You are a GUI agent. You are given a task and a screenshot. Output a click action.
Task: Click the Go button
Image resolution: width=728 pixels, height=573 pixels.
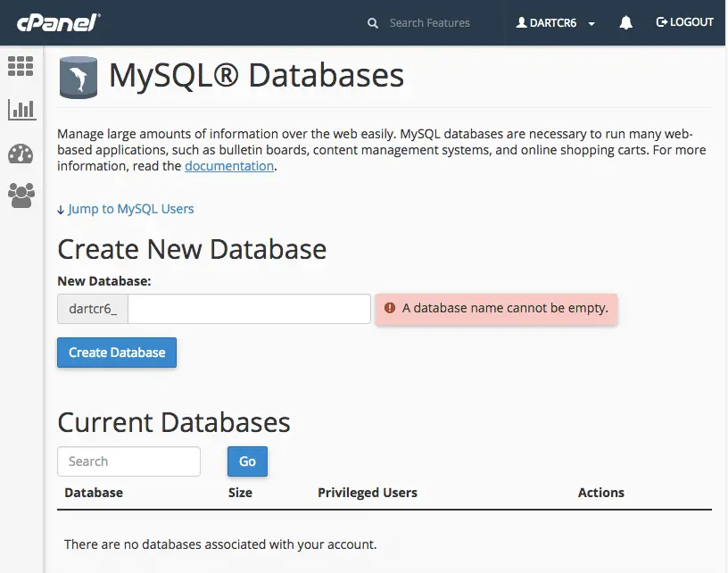pos(247,461)
